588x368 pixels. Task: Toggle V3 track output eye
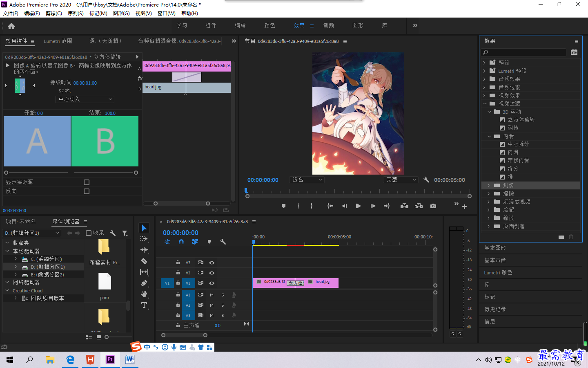(212, 263)
